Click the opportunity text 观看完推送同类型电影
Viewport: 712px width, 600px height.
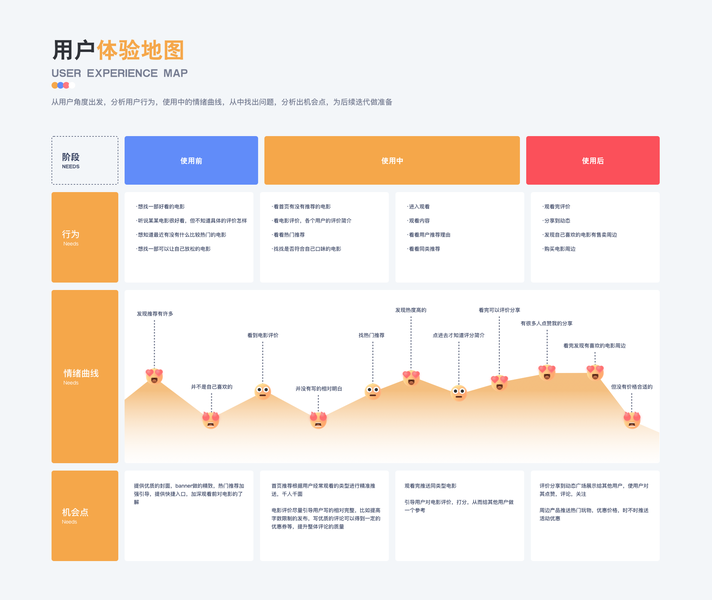[x=430, y=486]
